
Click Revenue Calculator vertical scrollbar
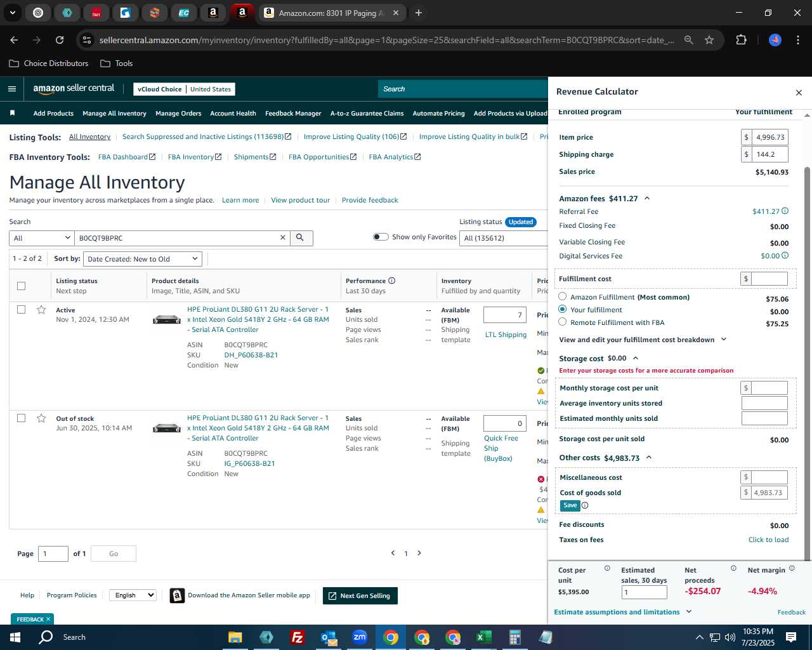pyautogui.click(x=808, y=363)
